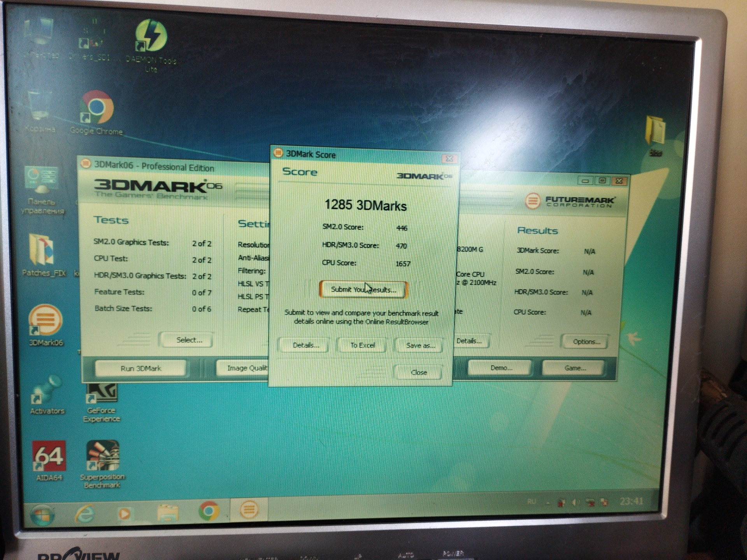Close the 3DMark Score dialog with X
747x560 pixels.
coord(449,159)
